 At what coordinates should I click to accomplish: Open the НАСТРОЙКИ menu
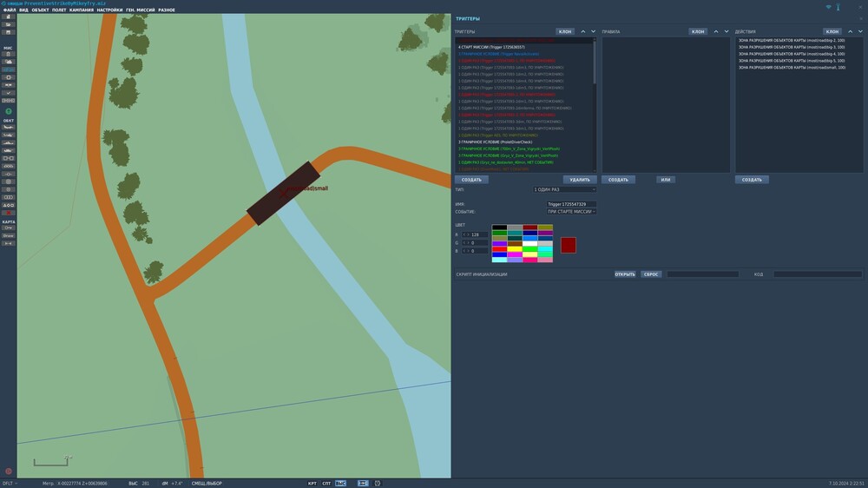click(x=109, y=10)
